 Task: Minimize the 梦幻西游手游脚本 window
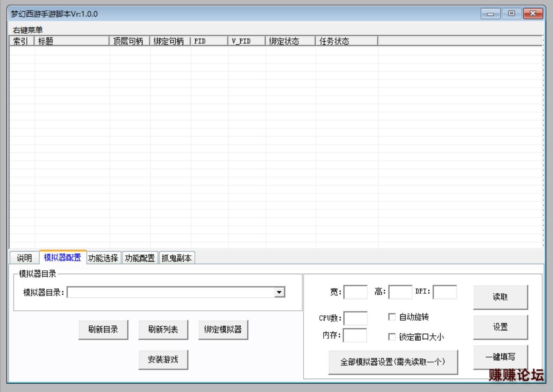coord(491,14)
